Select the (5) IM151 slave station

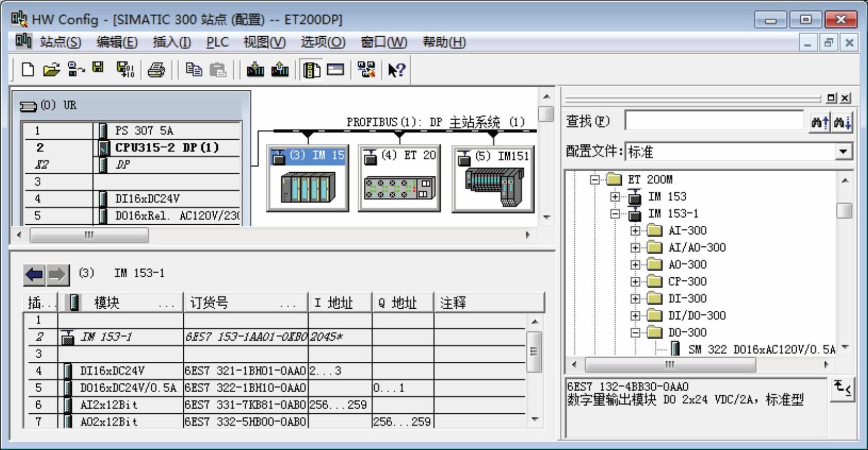[x=493, y=179]
